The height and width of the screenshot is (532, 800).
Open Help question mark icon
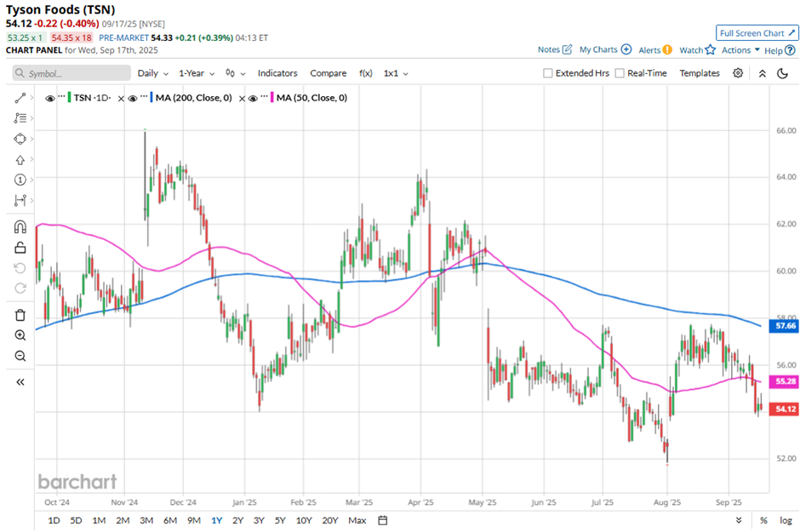click(x=790, y=50)
